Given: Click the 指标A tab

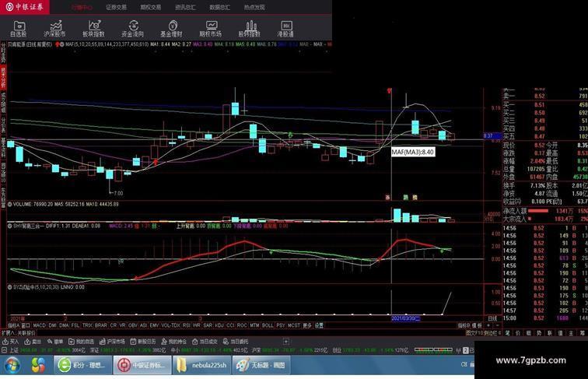Looking at the screenshot, I should point(14,325).
